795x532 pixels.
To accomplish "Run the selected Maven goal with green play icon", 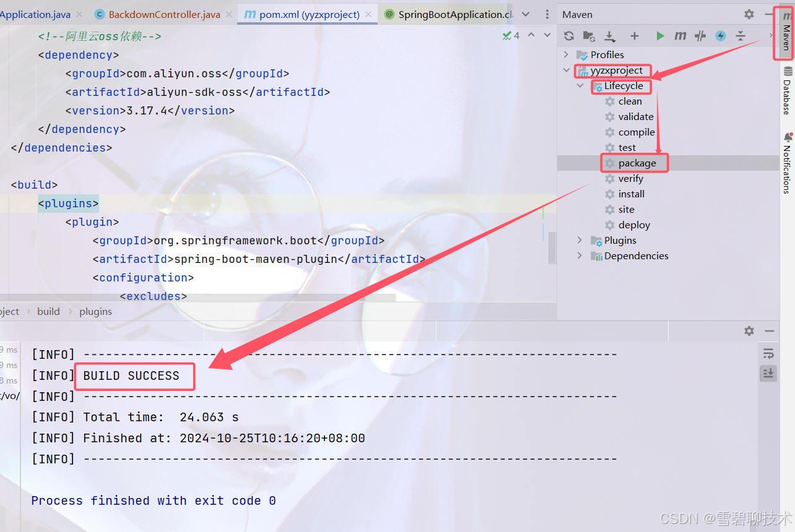I will click(x=660, y=36).
